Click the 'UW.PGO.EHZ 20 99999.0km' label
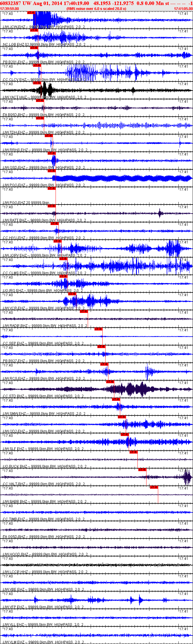Screen dimensions: 193x644 26,203
